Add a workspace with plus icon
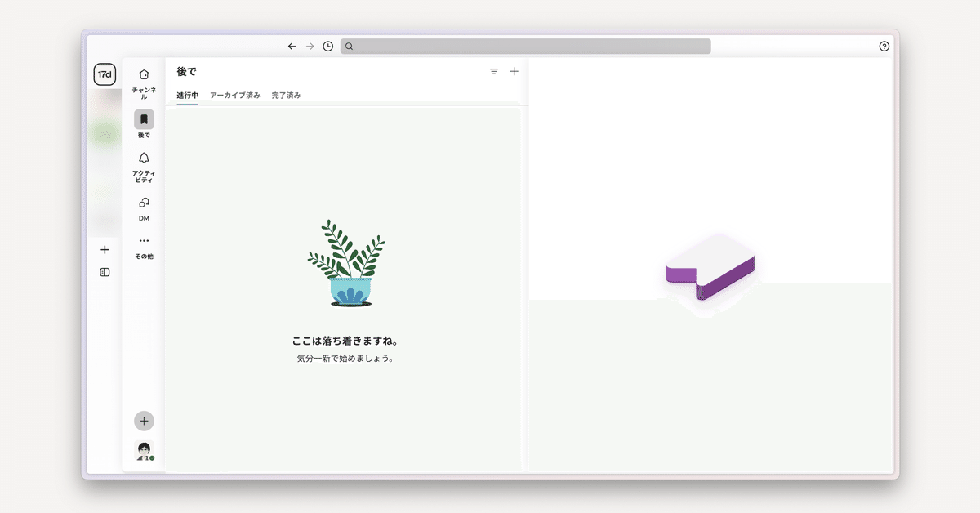Image resolution: width=980 pixels, height=513 pixels. pyautogui.click(x=105, y=250)
